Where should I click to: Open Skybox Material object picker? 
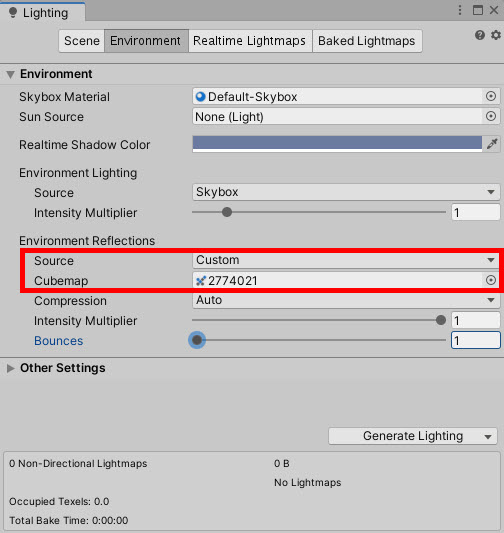(491, 97)
